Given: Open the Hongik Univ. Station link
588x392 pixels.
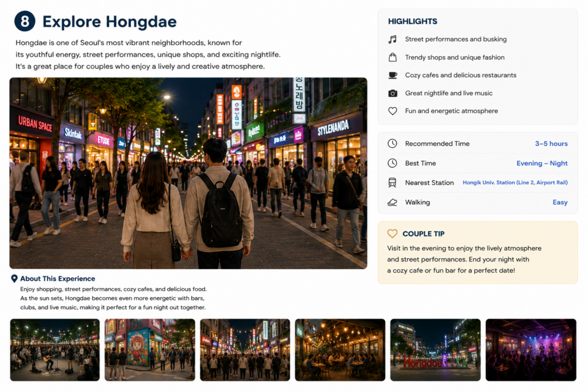Looking at the screenshot, I should click(515, 183).
